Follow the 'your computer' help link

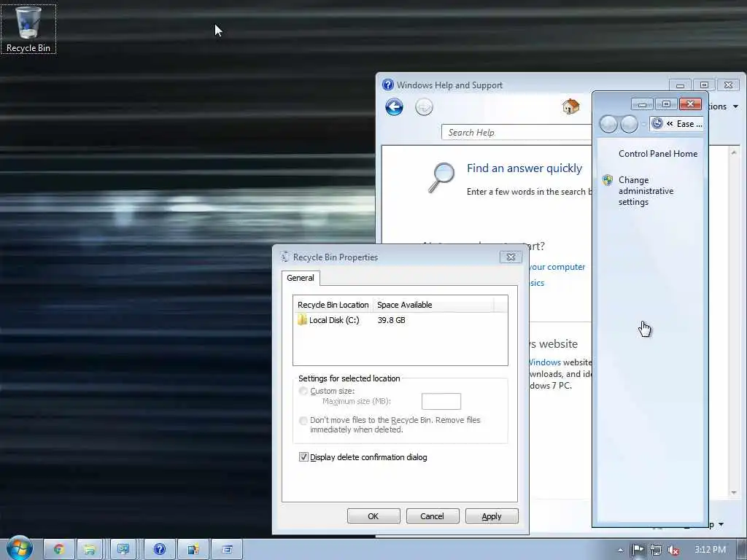[x=557, y=267]
